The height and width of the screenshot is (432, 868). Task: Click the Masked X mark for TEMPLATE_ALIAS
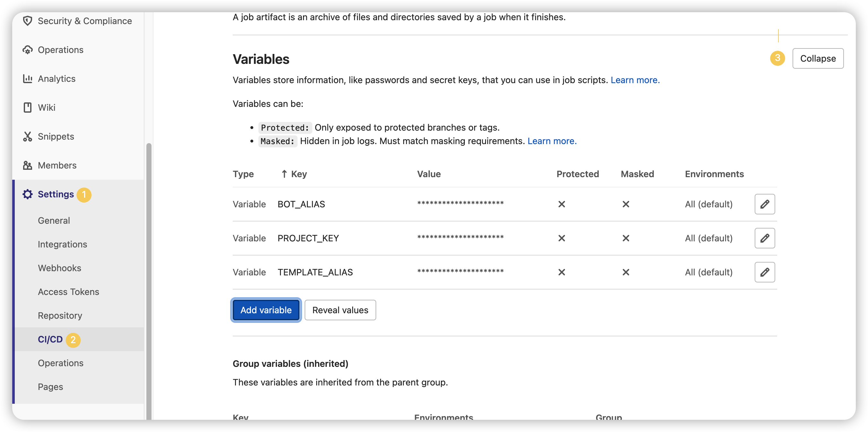(x=626, y=272)
